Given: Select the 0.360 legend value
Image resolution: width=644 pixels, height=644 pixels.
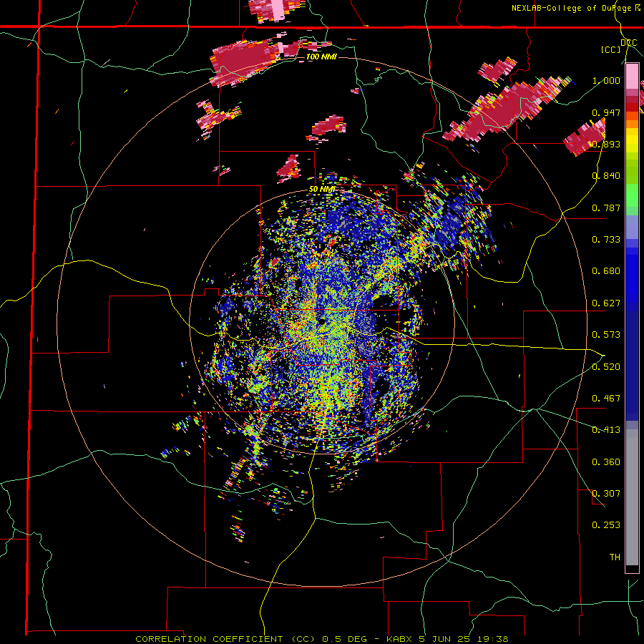Looking at the screenshot, I should pyautogui.click(x=606, y=462).
